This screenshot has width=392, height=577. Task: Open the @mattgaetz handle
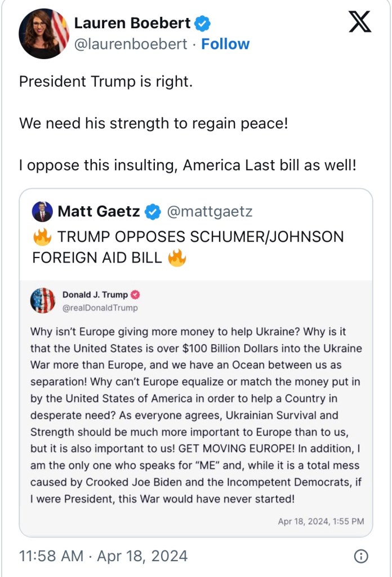point(209,212)
